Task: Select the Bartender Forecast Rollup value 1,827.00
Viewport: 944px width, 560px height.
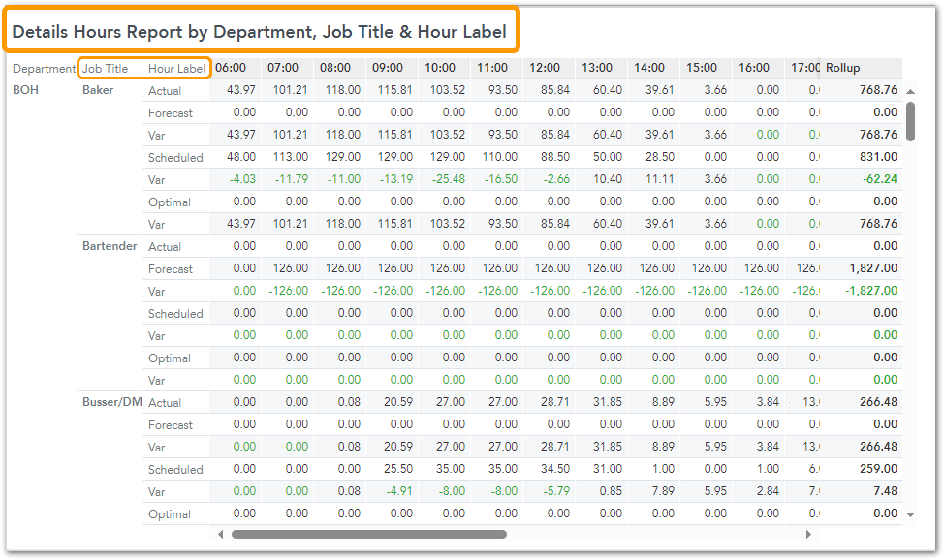Action: pos(873,268)
